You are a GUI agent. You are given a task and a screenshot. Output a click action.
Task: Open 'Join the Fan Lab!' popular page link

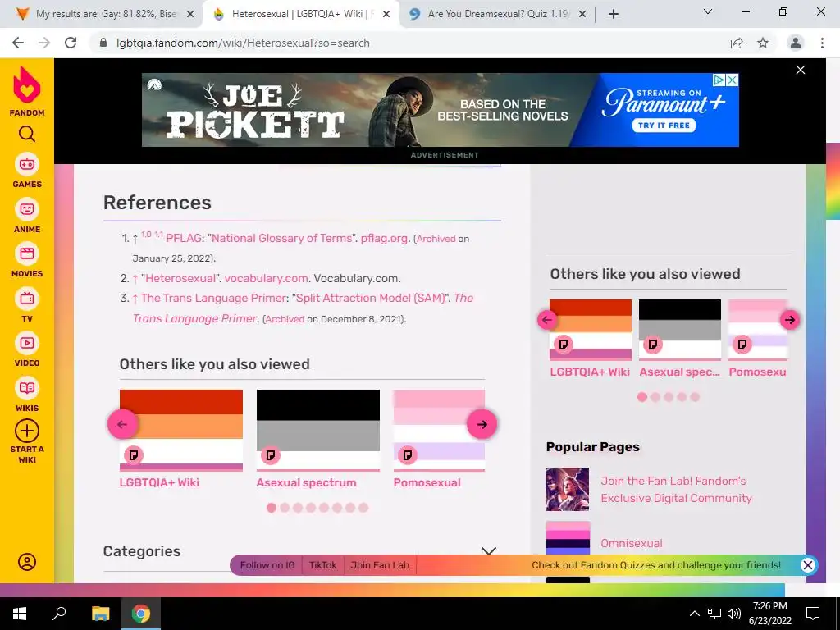coord(676,489)
